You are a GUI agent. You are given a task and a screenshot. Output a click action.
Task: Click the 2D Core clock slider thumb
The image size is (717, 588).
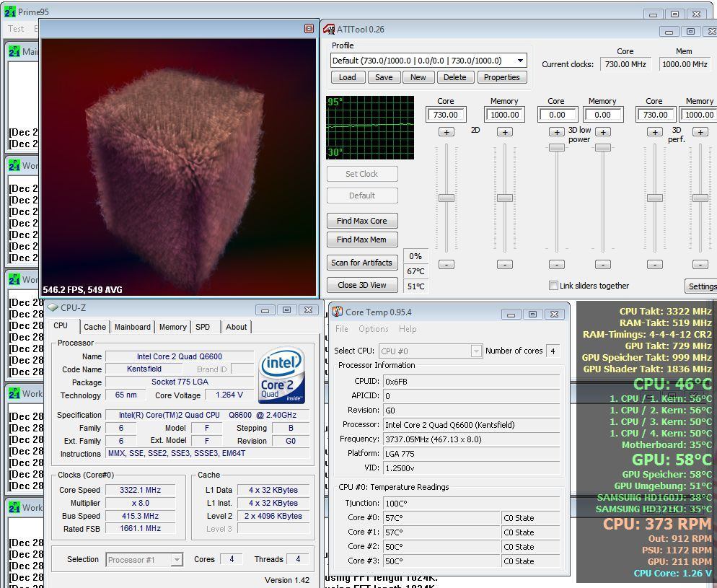(447, 198)
